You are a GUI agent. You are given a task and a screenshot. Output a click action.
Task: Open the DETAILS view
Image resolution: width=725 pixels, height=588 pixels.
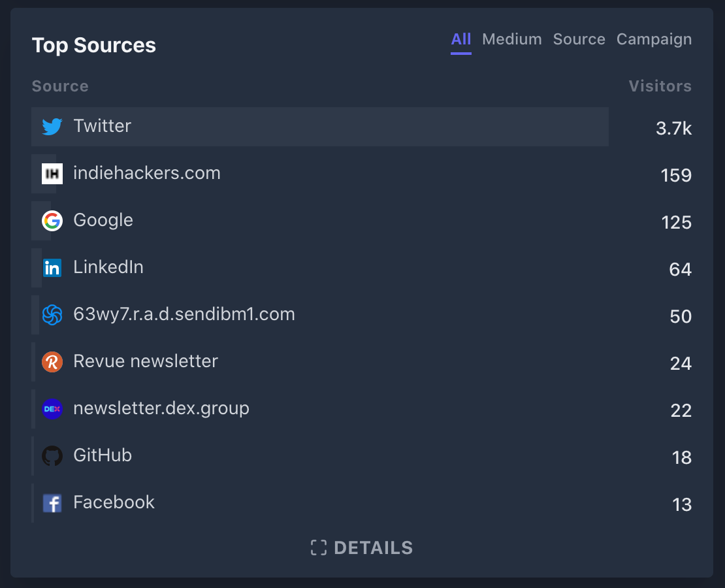tap(362, 547)
